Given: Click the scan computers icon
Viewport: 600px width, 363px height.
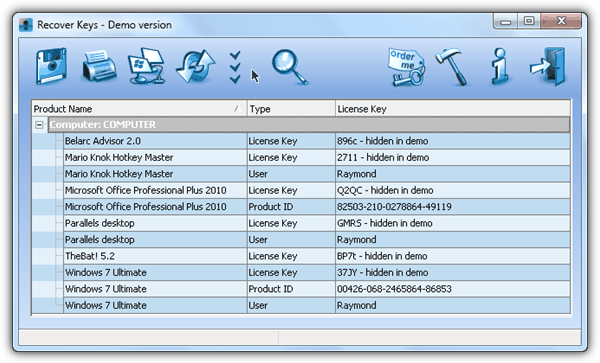Looking at the screenshot, I should click(147, 66).
